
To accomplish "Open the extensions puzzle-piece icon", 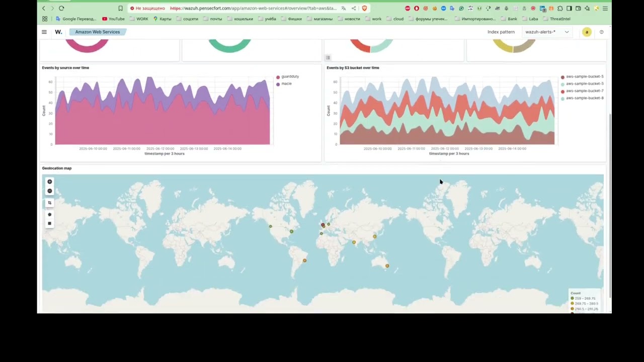I will click(560, 8).
